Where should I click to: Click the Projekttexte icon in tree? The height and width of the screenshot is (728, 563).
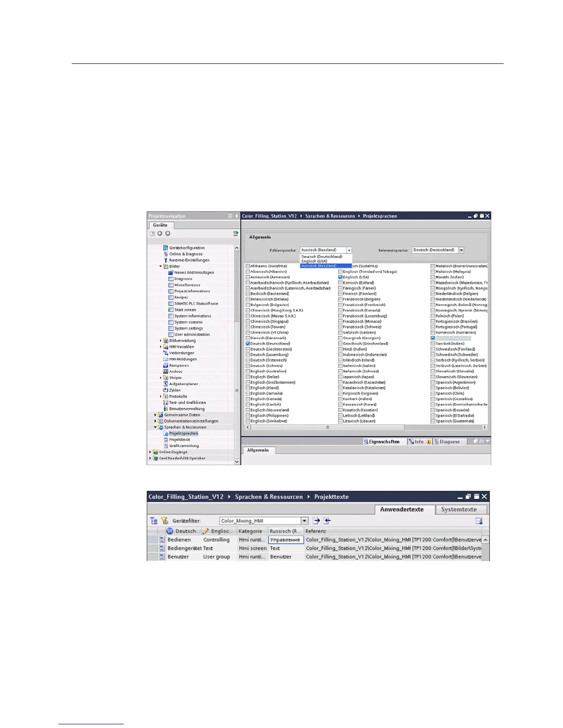coord(166,440)
